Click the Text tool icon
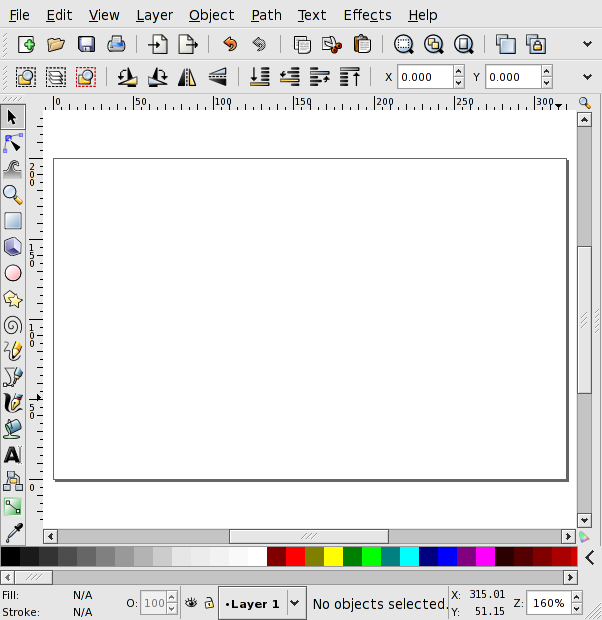 click(x=13, y=455)
